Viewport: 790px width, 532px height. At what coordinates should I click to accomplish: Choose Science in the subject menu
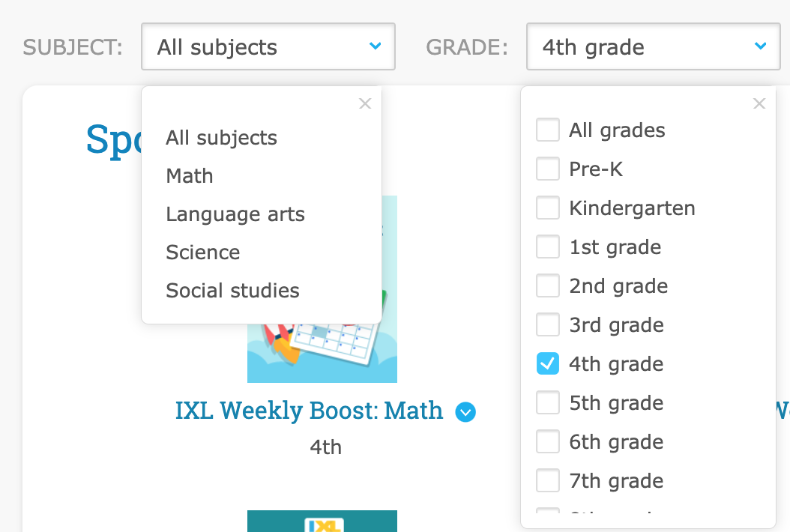click(x=203, y=253)
